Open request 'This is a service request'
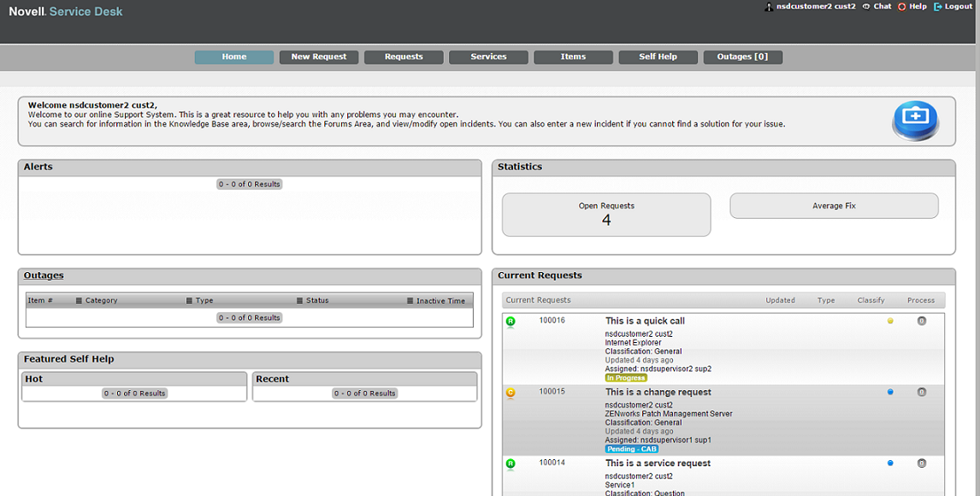Viewport: 980px width, 496px height. (x=658, y=463)
